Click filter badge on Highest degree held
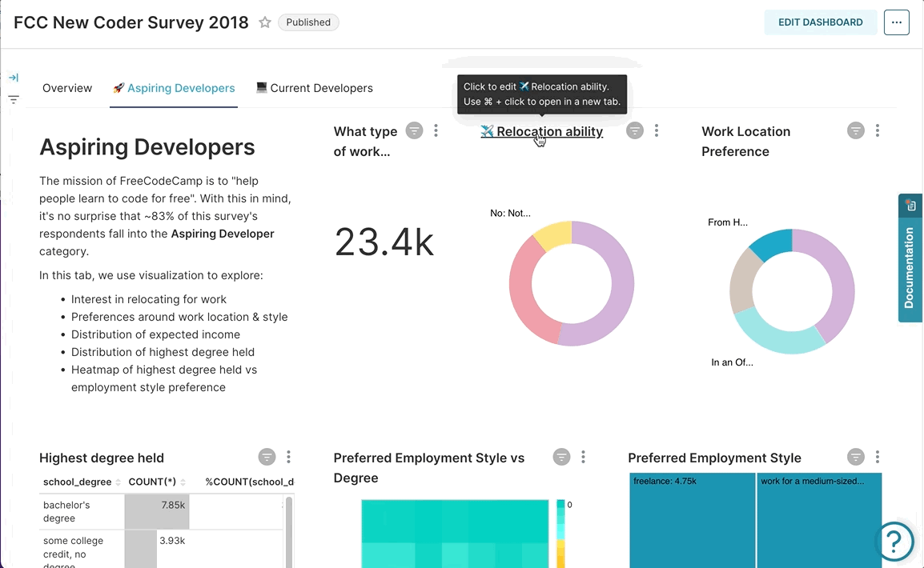Image resolution: width=924 pixels, height=568 pixels. click(x=267, y=457)
